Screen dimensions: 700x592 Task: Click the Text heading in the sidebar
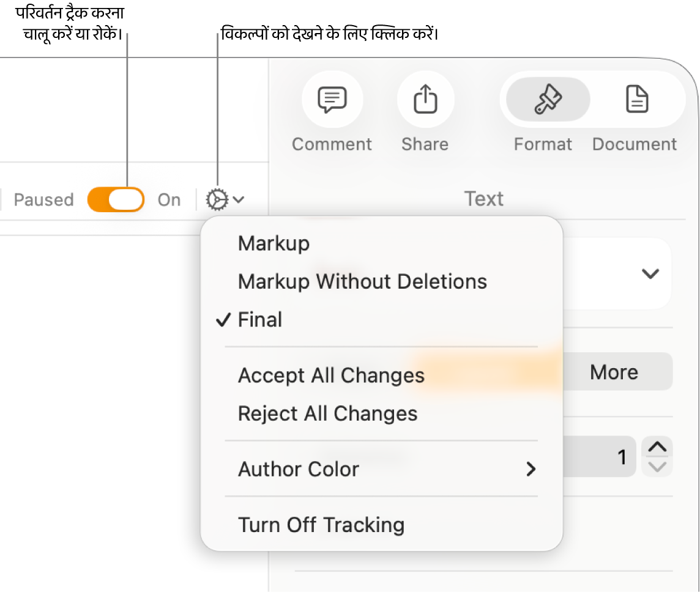coord(483,199)
